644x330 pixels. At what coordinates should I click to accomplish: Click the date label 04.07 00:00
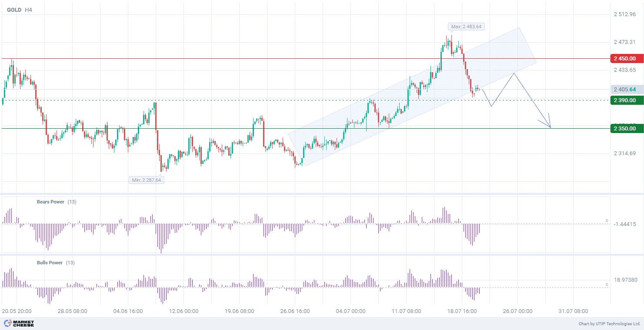click(x=350, y=311)
